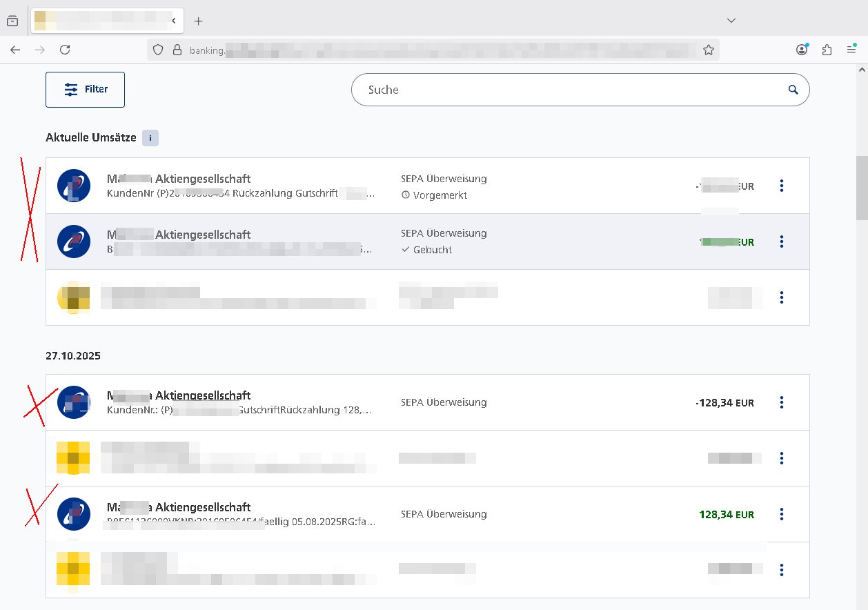This screenshot has width=868, height=610.
Task: Bookmark this page with the star icon
Action: (708, 50)
